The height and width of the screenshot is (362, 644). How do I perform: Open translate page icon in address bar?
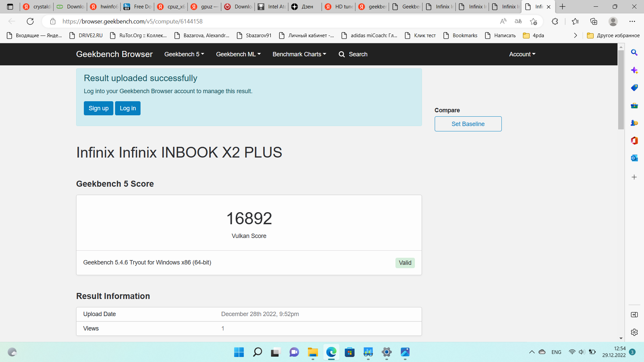point(518,21)
